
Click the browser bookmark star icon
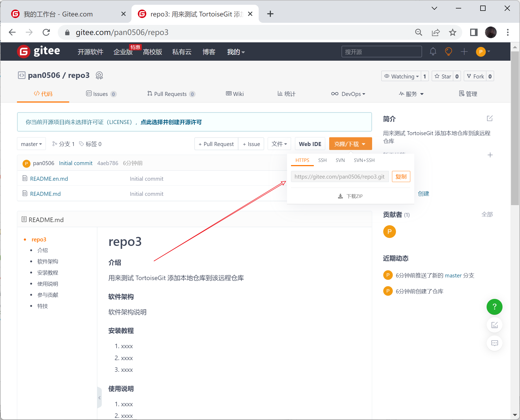453,32
